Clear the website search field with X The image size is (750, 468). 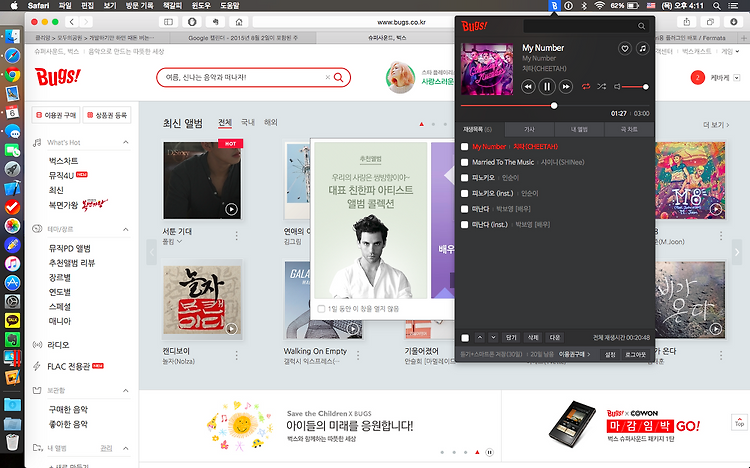[x=328, y=77]
